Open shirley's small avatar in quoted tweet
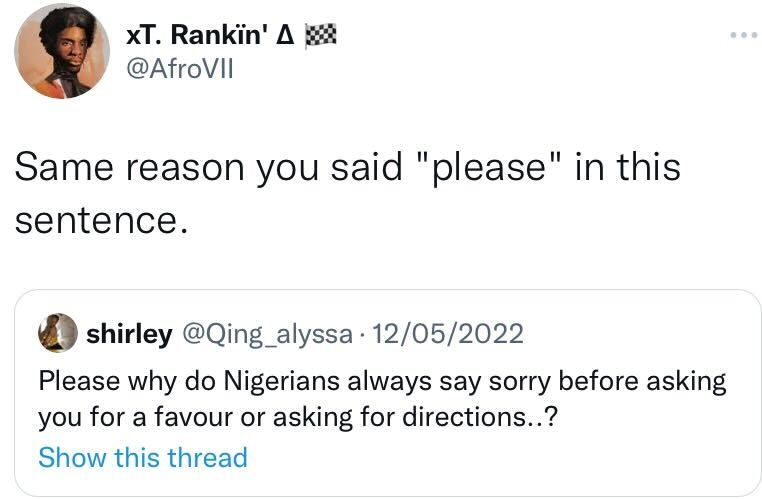Screen dimensions: 762x499 [x=58, y=333]
